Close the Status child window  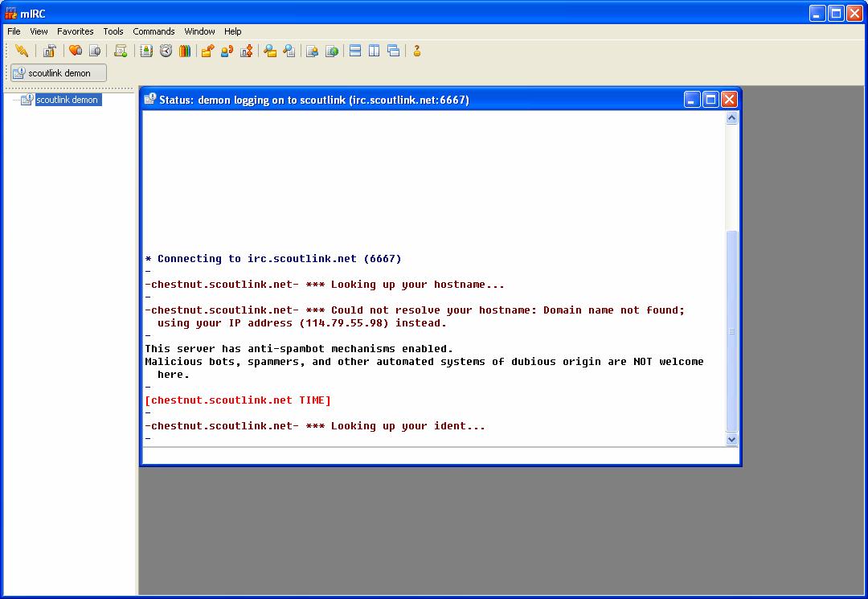(x=730, y=100)
